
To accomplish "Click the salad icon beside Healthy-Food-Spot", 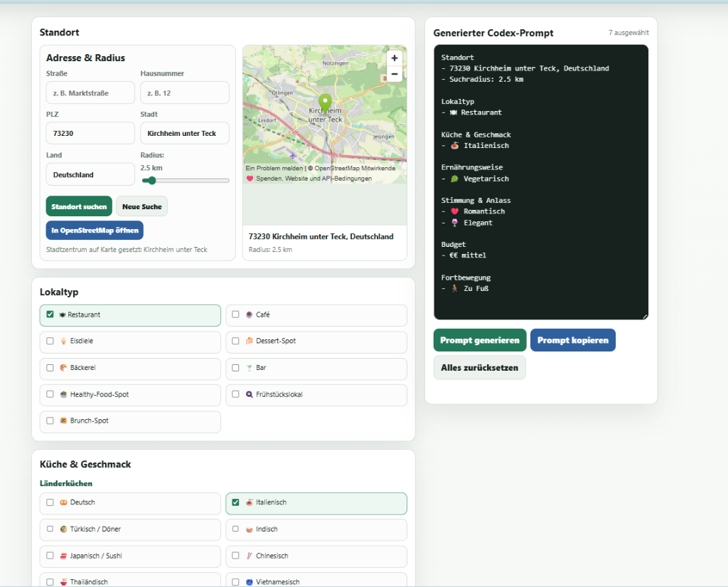I will coord(63,394).
